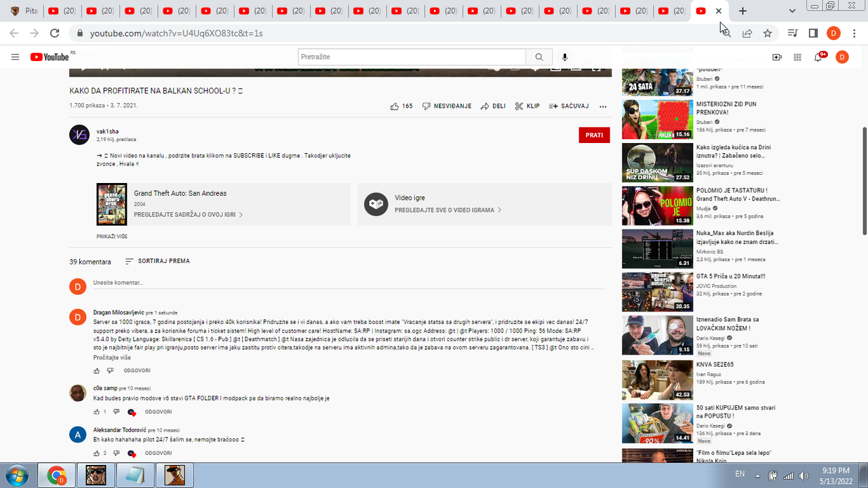Open Chrome from the taskbar
The width and height of the screenshot is (868, 488).
click(57, 475)
